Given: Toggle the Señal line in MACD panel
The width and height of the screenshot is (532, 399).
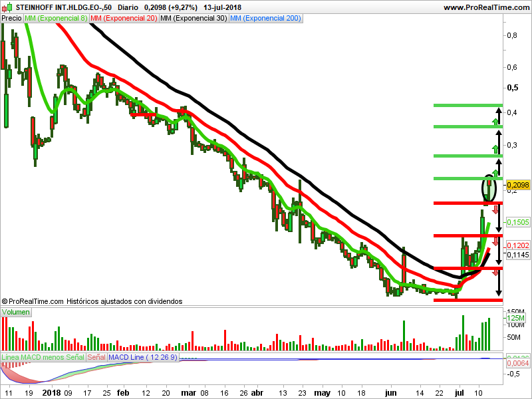Looking at the screenshot, I should (96, 357).
